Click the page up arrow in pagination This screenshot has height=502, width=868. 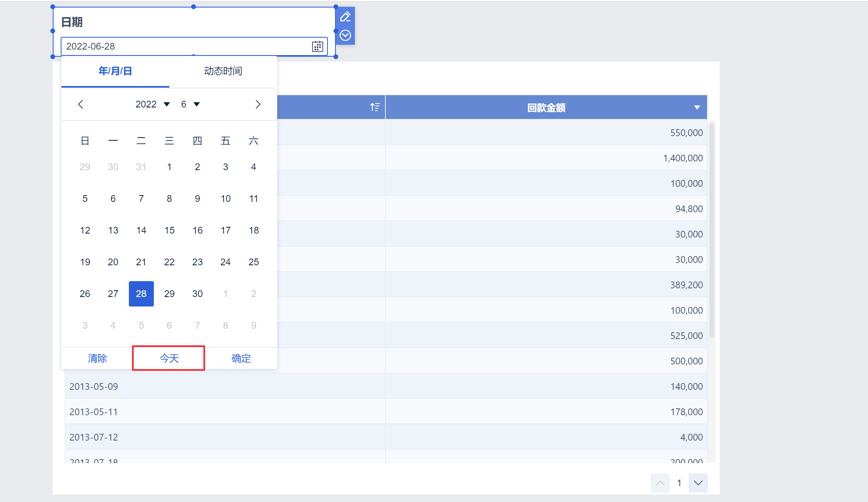coord(660,483)
